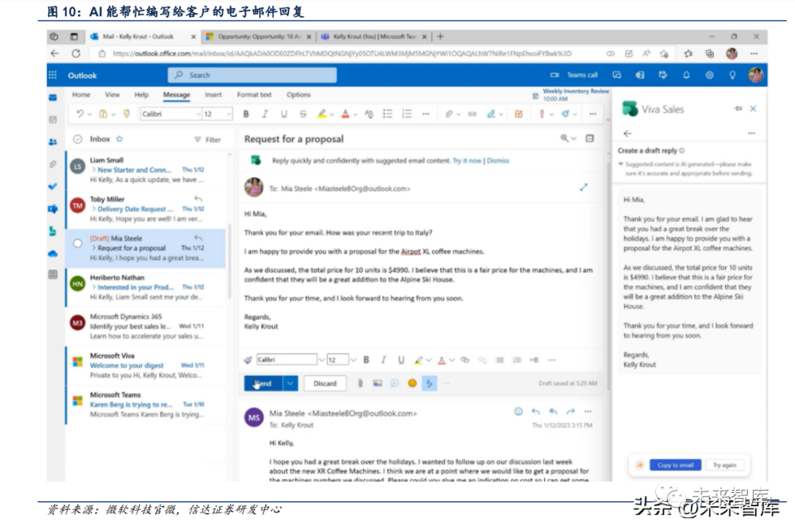Insert numbered list from the ribbon
Viewport: 795px width, 532px height.
[x=406, y=114]
